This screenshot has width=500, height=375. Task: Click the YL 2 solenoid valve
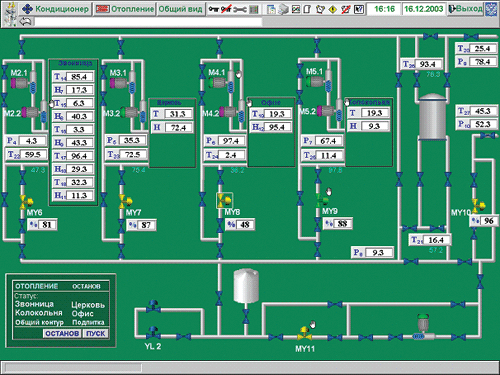153,332
